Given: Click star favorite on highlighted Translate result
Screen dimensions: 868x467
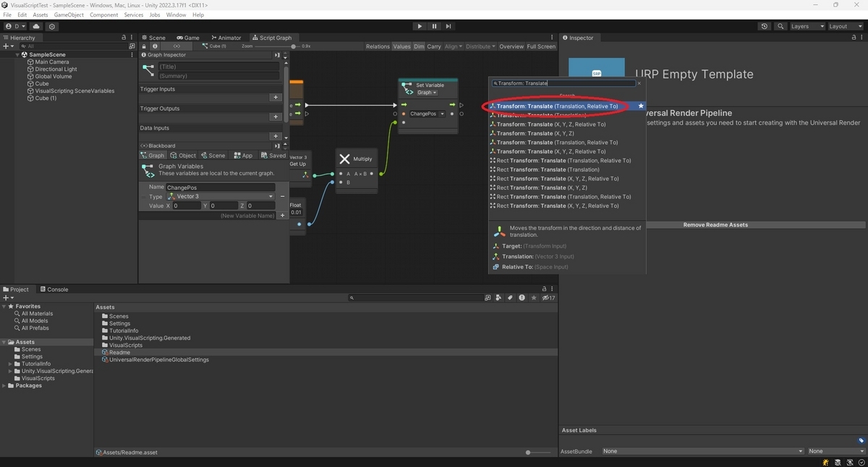Looking at the screenshot, I should pos(641,106).
